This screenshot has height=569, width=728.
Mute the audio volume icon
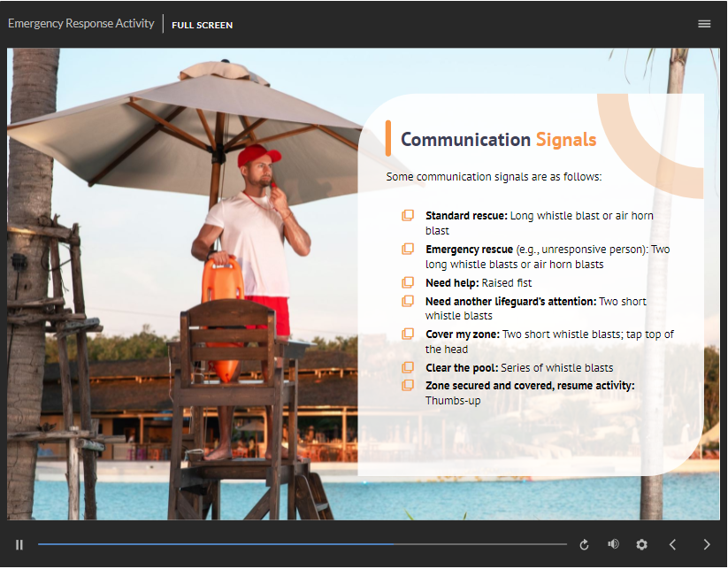point(613,544)
